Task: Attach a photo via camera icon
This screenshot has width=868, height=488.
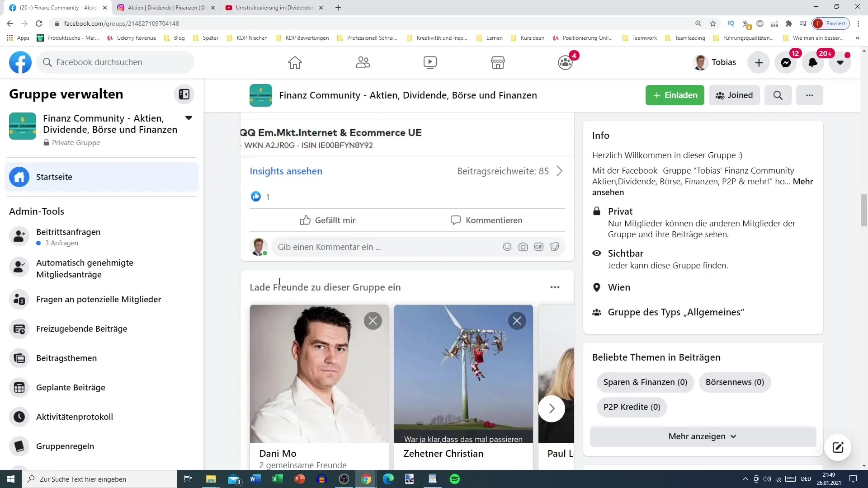Action: [523, 247]
